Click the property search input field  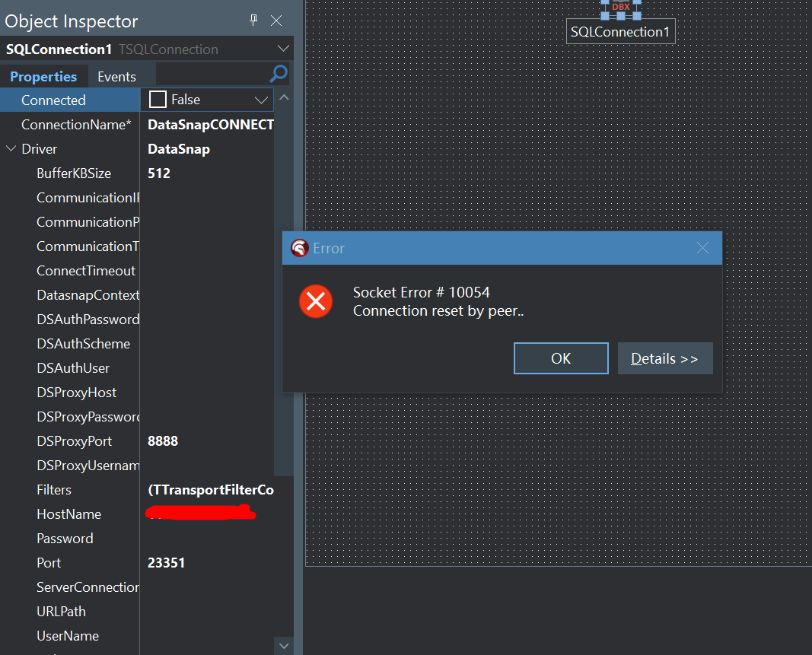click(x=212, y=74)
